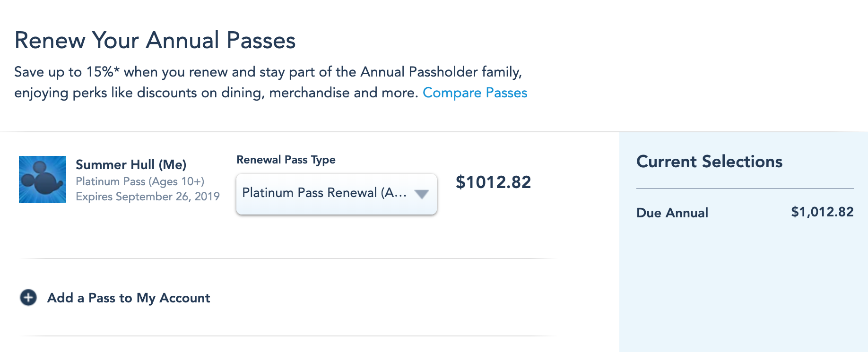Click the $1,012.82 total in Current Selections

coord(822,212)
